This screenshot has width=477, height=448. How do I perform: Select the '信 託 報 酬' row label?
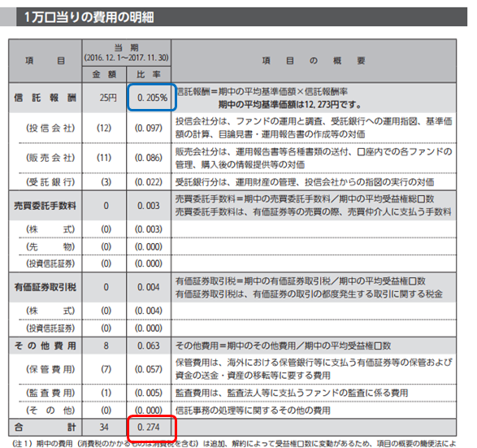point(45,98)
